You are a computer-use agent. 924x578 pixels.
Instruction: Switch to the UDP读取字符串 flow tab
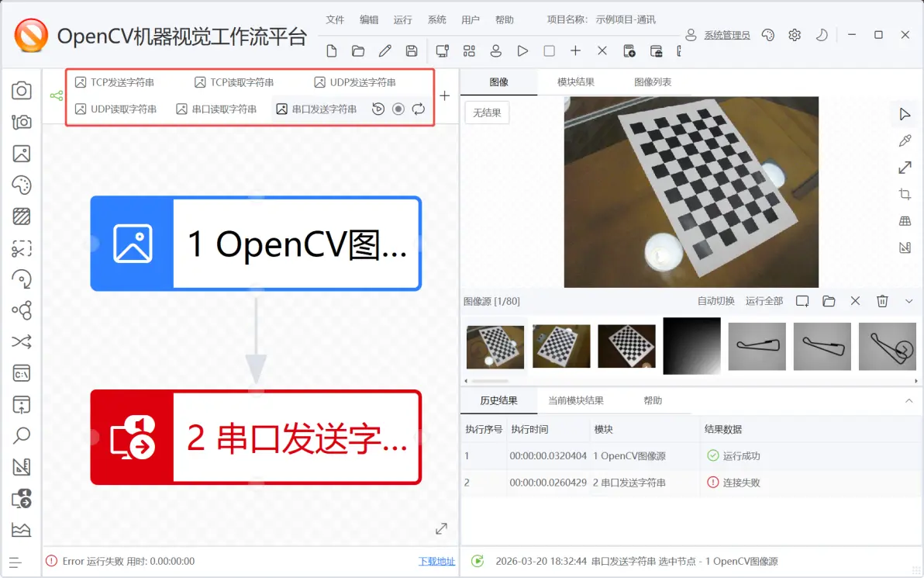coord(116,109)
